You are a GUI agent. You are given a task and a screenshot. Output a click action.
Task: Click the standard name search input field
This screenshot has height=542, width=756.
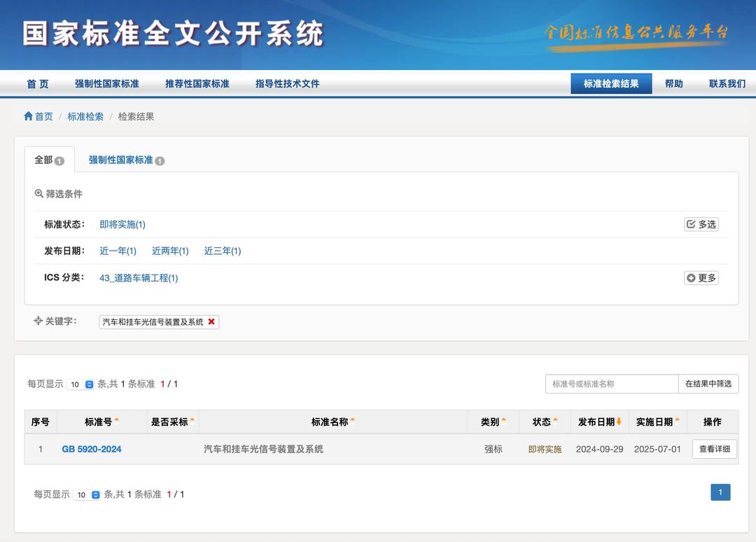tap(612, 384)
